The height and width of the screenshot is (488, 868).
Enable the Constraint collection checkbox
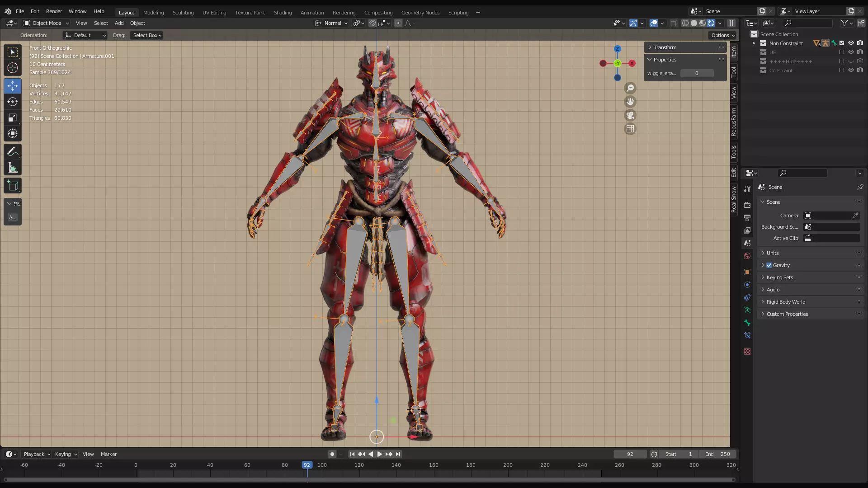coord(842,70)
